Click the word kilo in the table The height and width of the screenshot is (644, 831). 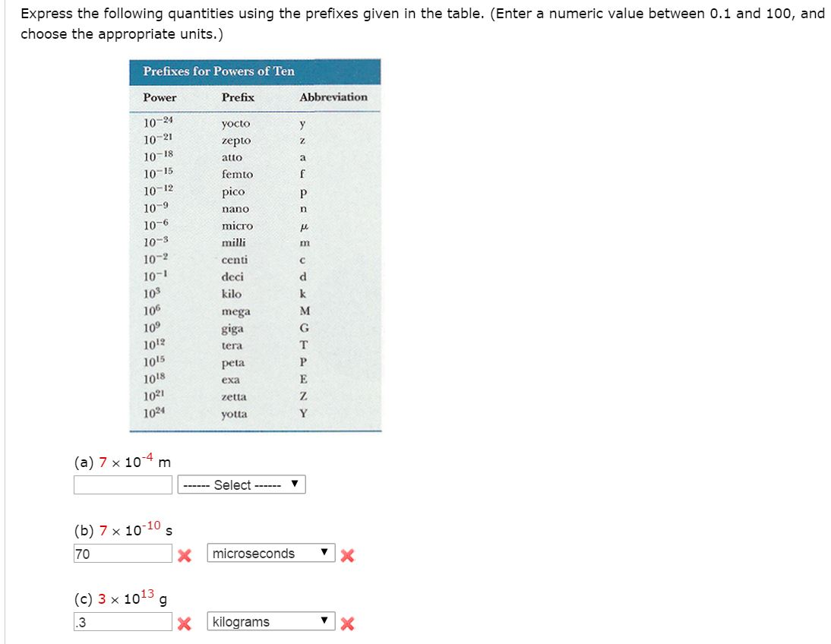(232, 294)
